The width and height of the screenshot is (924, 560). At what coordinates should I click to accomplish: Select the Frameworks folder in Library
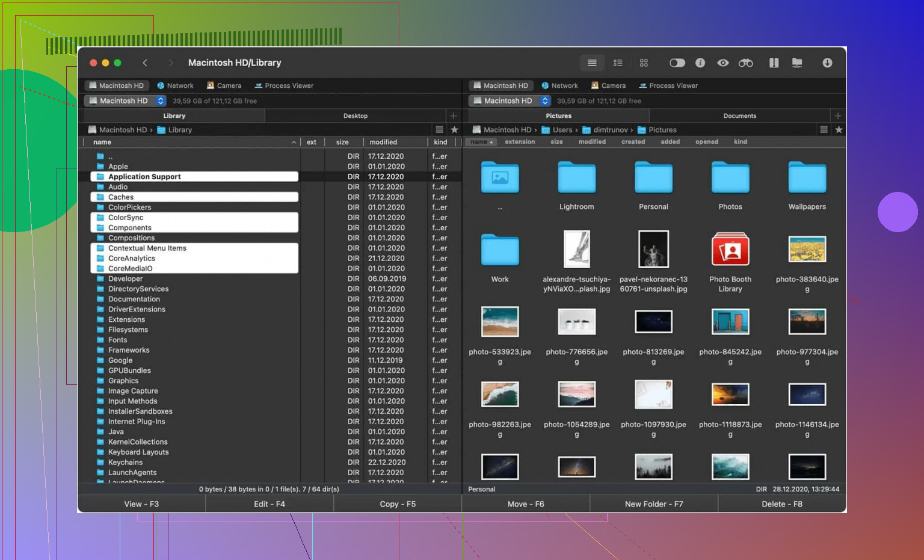point(129,350)
